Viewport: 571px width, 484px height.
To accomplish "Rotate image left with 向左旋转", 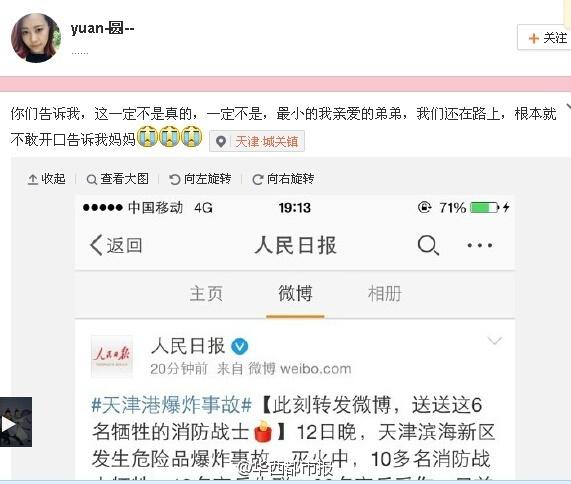I will (200, 179).
